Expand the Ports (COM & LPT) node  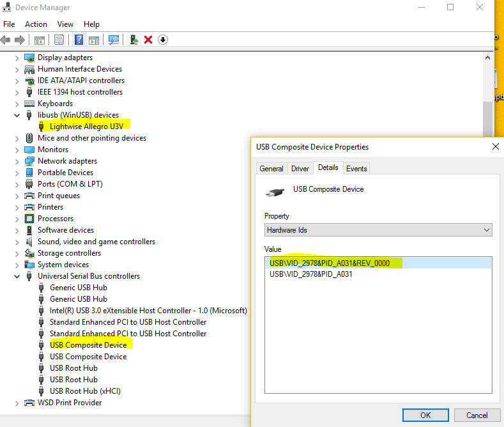click(17, 185)
